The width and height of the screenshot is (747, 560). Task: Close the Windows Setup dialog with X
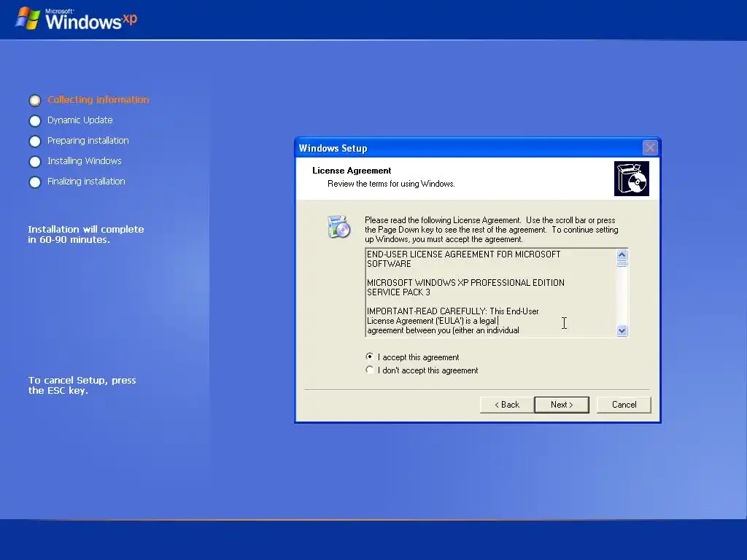click(650, 147)
